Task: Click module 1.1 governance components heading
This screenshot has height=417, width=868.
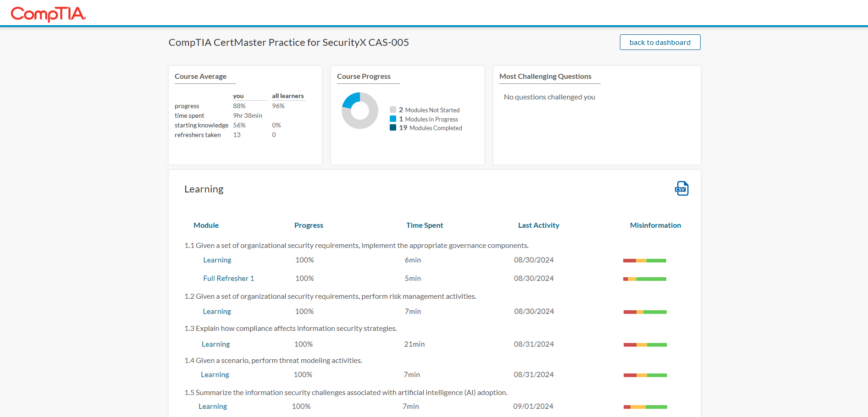Action: pyautogui.click(x=356, y=245)
